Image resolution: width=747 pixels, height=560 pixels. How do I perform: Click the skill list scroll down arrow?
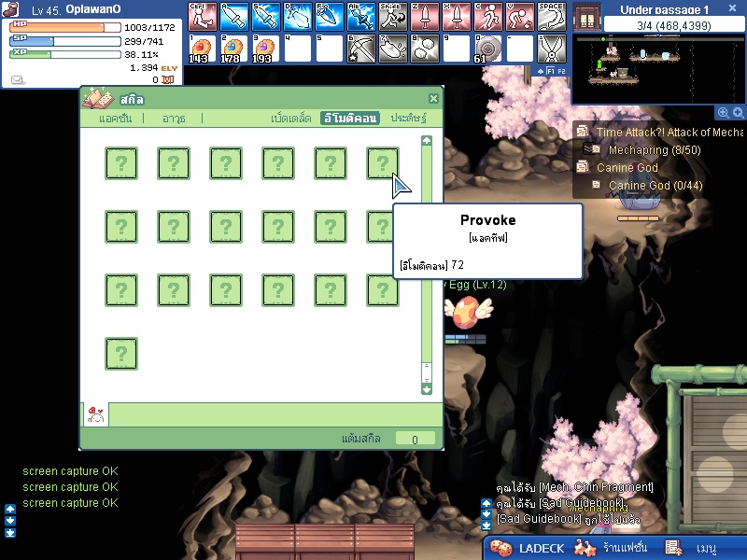tap(427, 389)
